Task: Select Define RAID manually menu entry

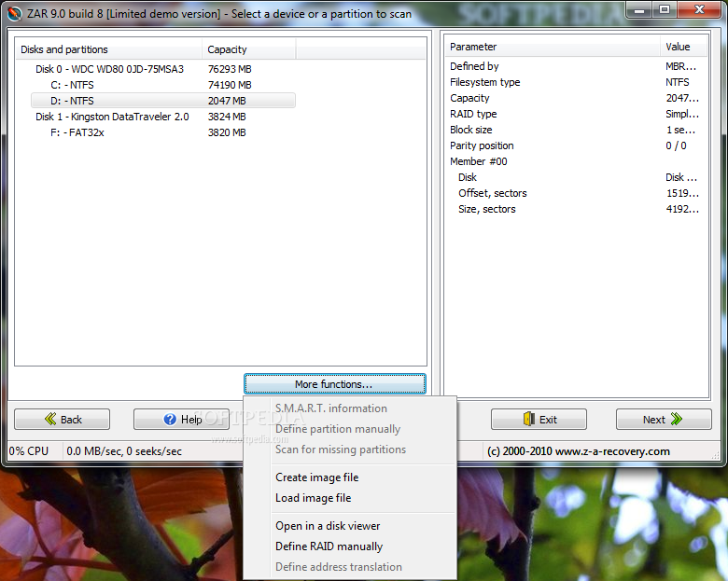Action: tap(329, 546)
